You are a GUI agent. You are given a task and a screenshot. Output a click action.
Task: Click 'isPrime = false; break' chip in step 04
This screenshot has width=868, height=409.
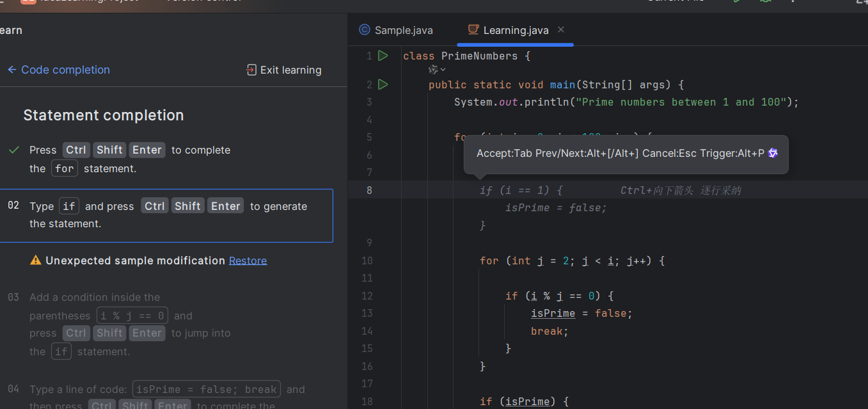click(x=207, y=389)
